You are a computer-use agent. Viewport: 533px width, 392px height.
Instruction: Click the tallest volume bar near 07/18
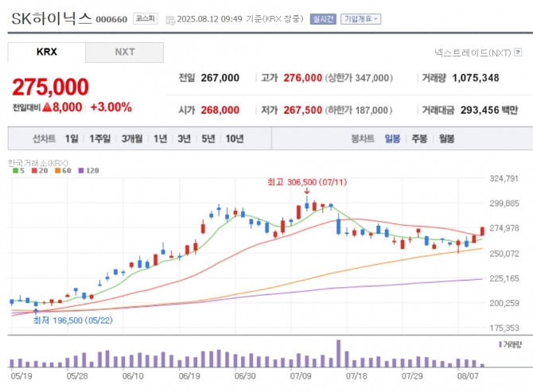click(339, 354)
